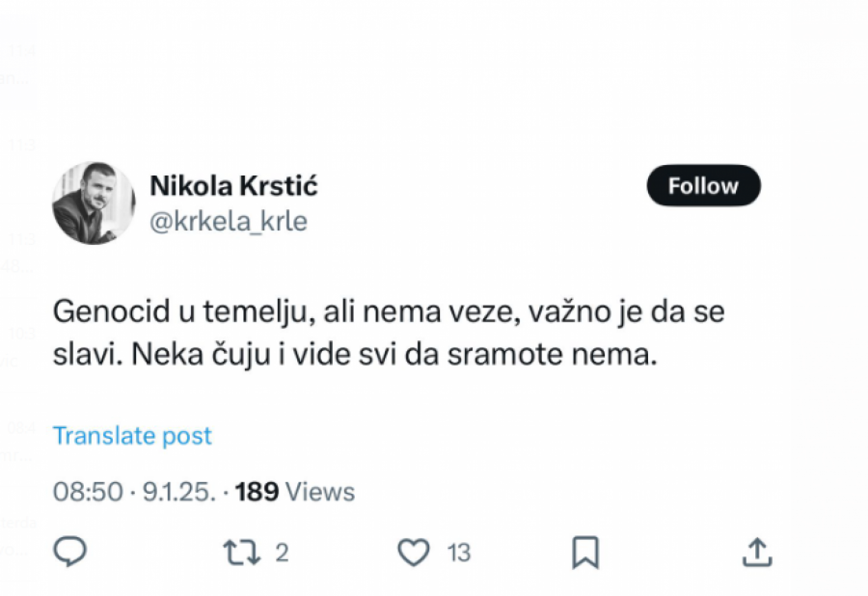
Task: Open the share menu with the upload icon
Action: pos(758,552)
